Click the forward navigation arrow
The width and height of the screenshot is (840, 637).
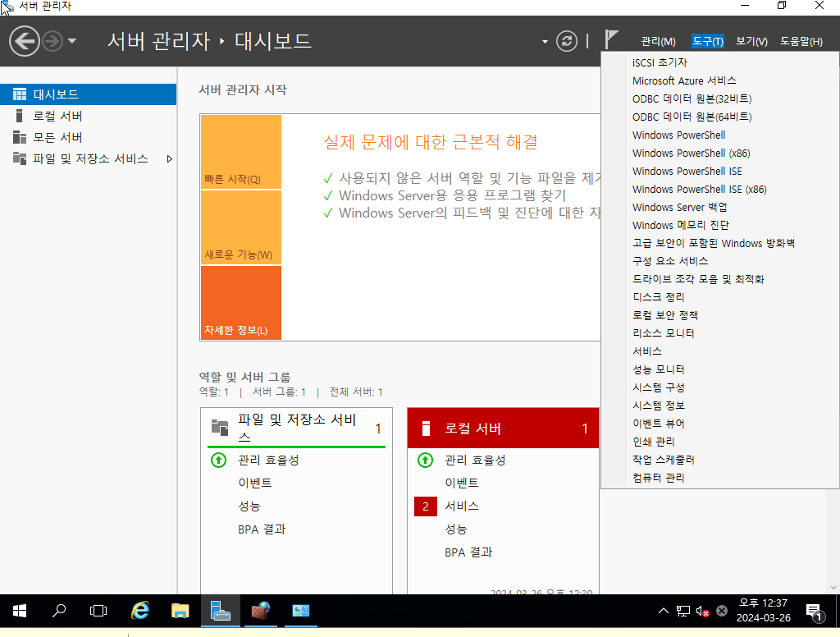click(52, 41)
